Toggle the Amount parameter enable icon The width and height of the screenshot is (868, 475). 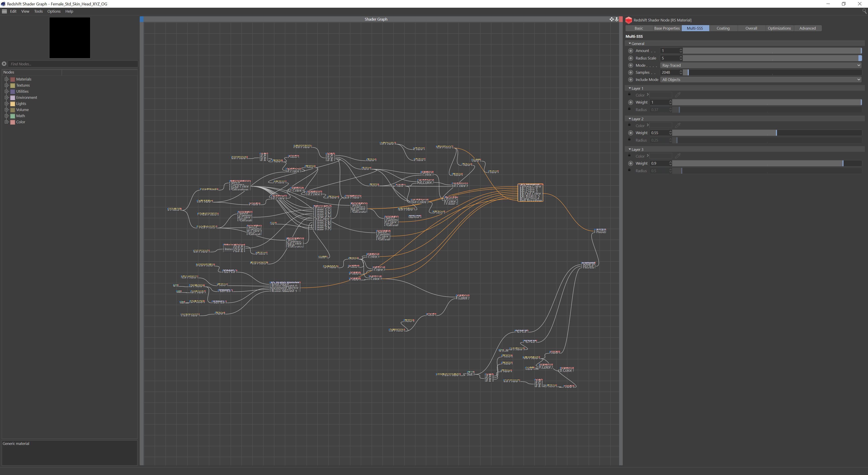pos(630,50)
